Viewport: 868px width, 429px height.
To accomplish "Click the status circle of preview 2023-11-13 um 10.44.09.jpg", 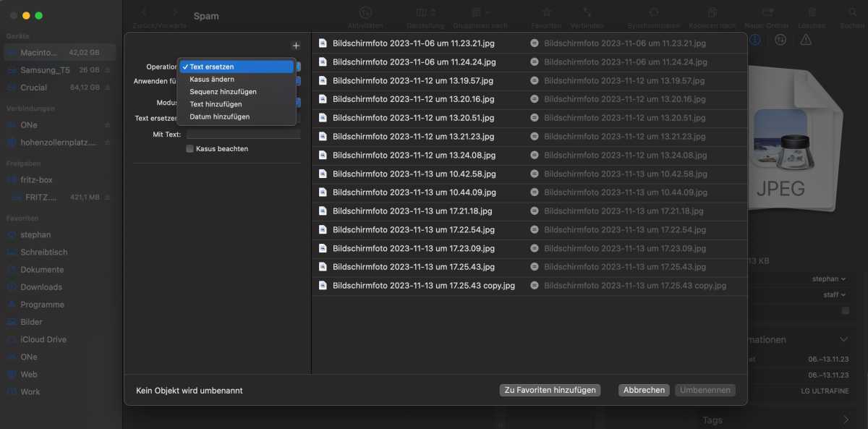I will [534, 192].
